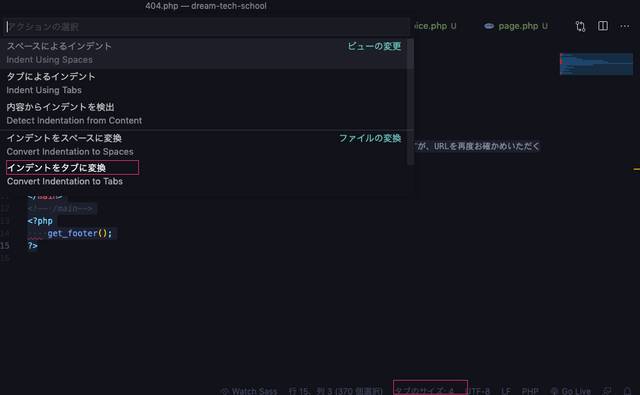Select 'Indent Using Spaces' option
Image resolution: width=640 pixels, height=395 pixels.
(x=207, y=53)
